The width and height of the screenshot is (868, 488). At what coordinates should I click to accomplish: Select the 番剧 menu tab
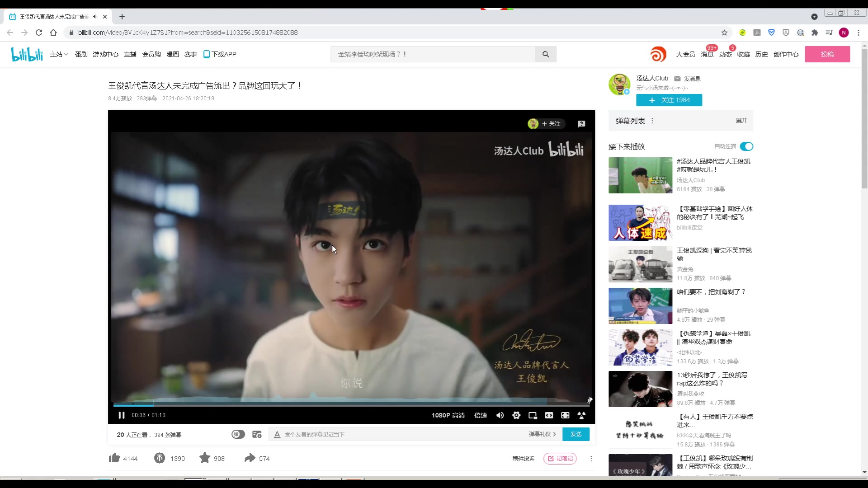coord(81,54)
